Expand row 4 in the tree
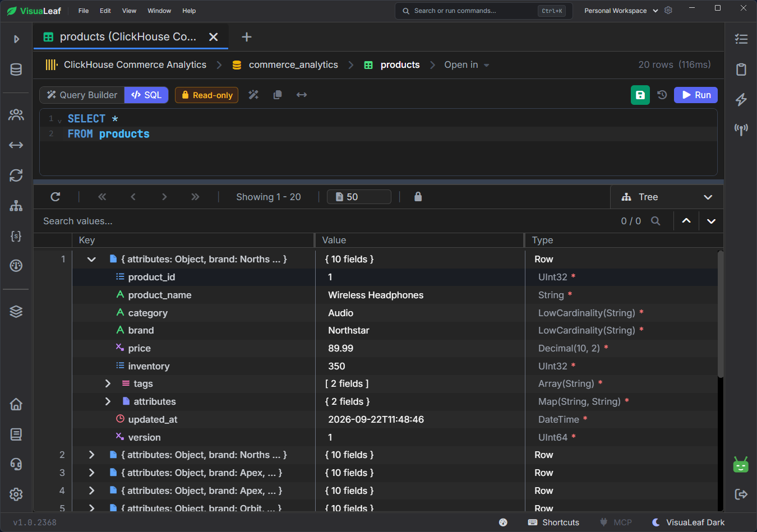The height and width of the screenshot is (532, 757). [91, 491]
